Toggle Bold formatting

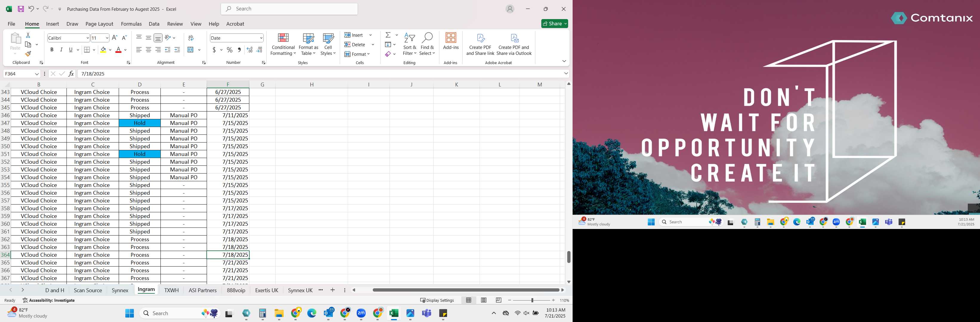52,50
